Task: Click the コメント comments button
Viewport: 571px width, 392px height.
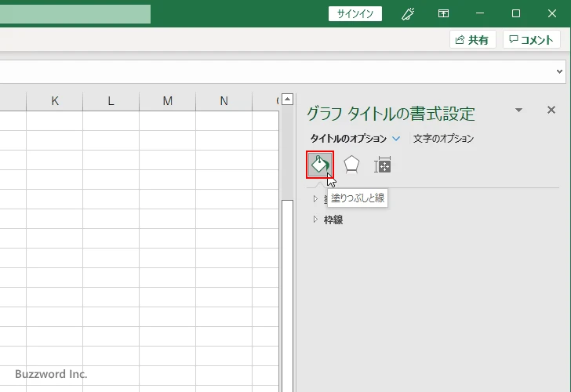Action: (x=531, y=39)
